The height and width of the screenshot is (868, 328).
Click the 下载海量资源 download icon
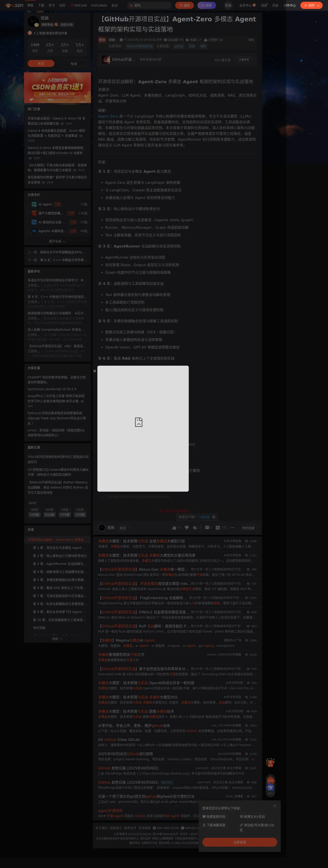[204, 825]
